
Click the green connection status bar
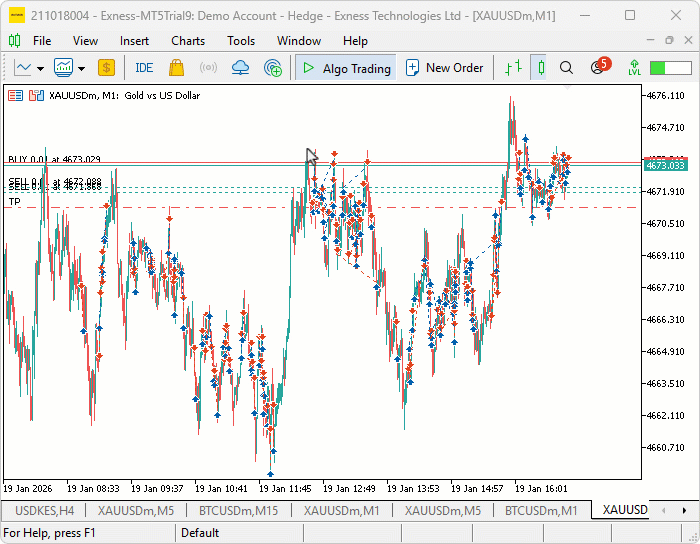pyautogui.click(x=671, y=68)
